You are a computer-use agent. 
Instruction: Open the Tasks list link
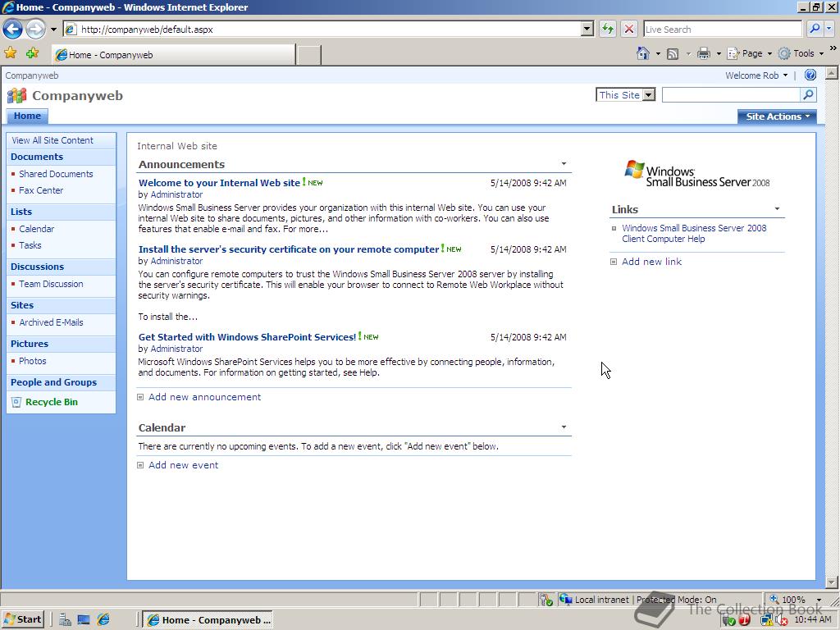click(30, 245)
